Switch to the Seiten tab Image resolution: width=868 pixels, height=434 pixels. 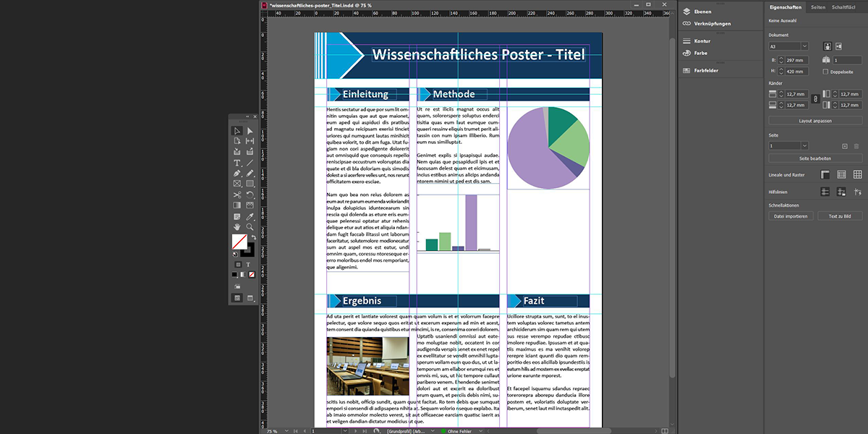coord(818,7)
